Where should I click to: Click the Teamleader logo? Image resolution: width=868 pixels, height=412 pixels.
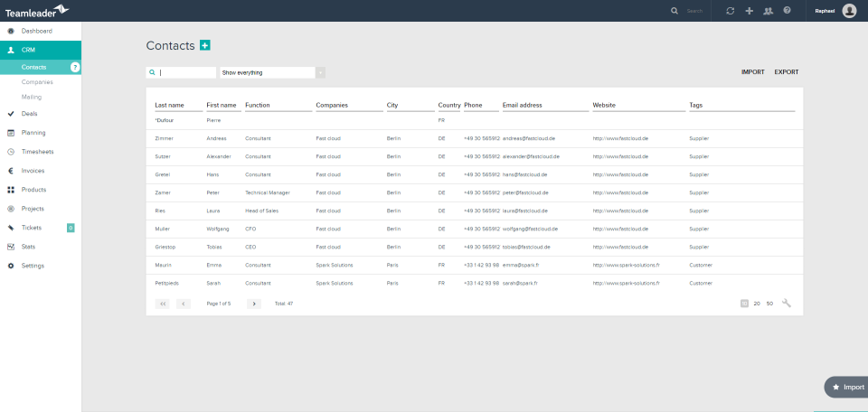tap(36, 11)
